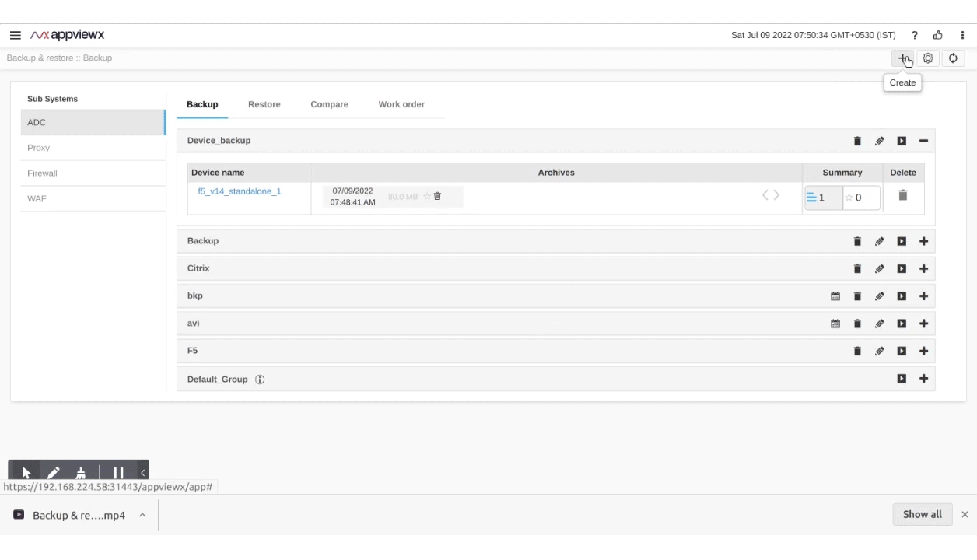
Task: Run backup for the F5 group
Action: click(902, 351)
